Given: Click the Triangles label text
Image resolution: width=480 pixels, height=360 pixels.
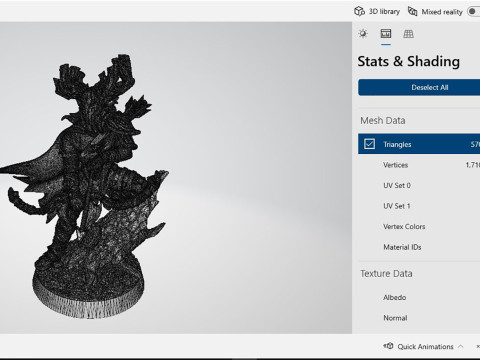Looking at the screenshot, I should coord(397,144).
